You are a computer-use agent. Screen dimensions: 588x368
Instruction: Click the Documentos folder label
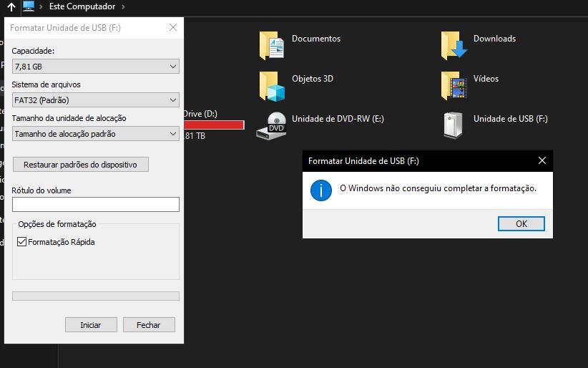click(x=316, y=39)
